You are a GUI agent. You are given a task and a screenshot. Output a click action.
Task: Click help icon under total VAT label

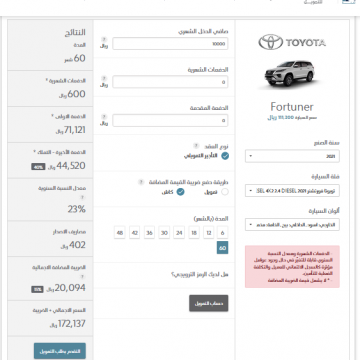(x=82, y=276)
